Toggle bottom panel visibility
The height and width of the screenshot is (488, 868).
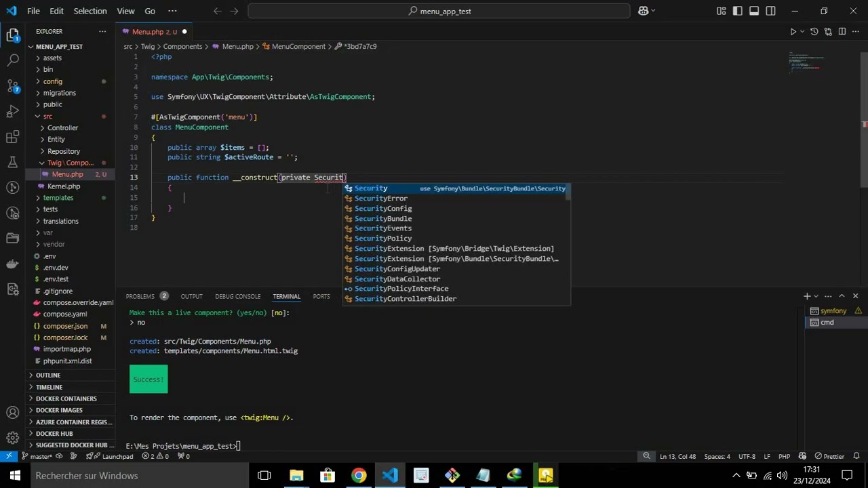(x=754, y=11)
